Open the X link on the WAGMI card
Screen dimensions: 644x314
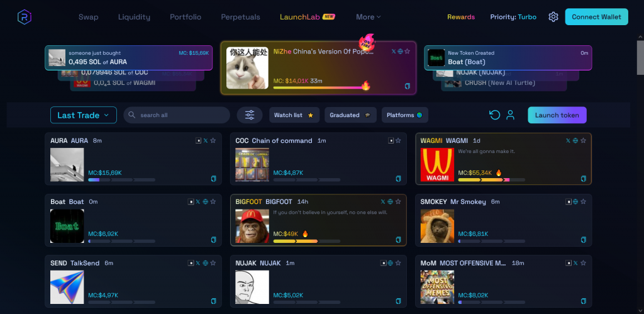tap(568, 140)
